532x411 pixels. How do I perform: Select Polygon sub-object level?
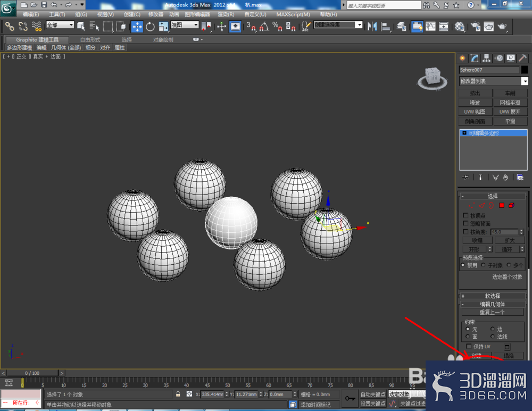502,205
